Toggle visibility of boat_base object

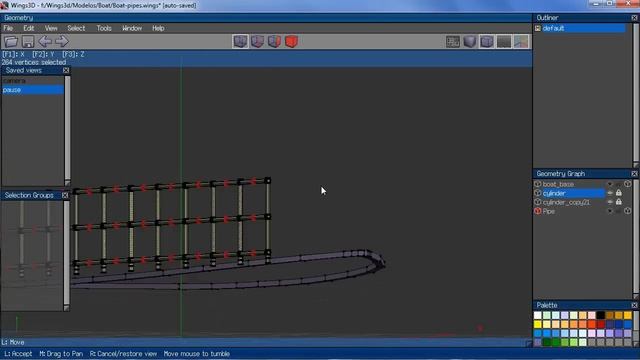click(x=610, y=184)
